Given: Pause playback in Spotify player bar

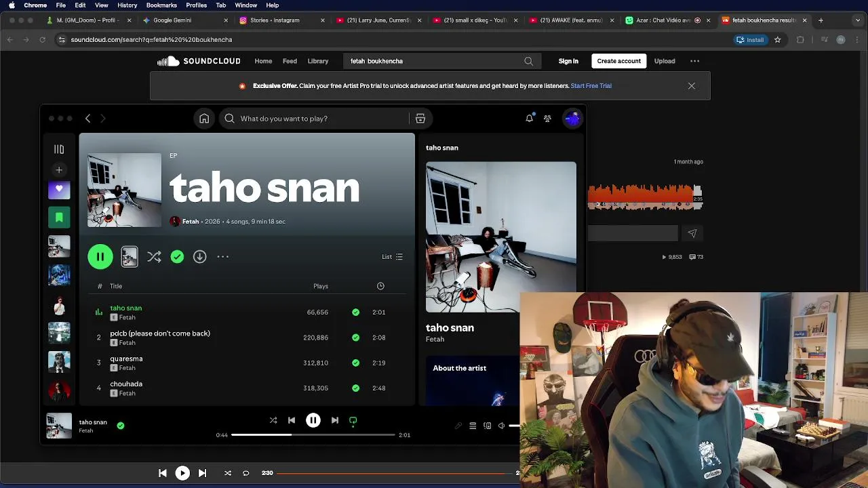Looking at the screenshot, I should point(313,420).
